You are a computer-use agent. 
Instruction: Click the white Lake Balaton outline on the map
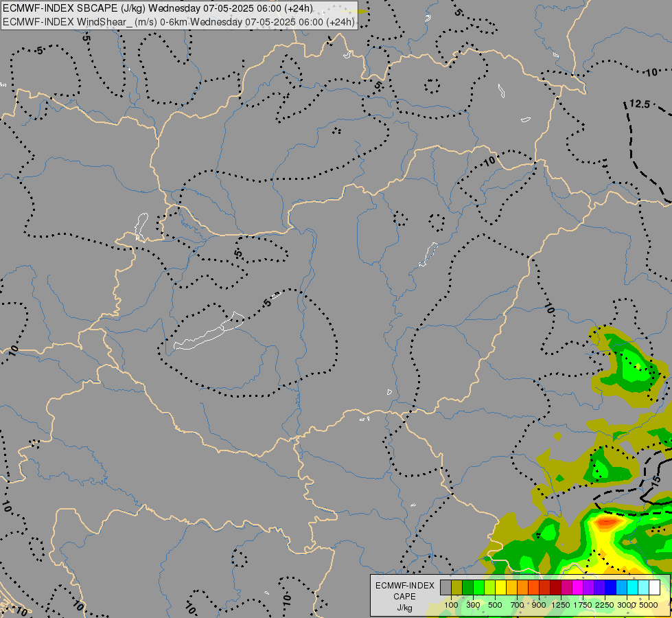pyautogui.click(x=208, y=332)
